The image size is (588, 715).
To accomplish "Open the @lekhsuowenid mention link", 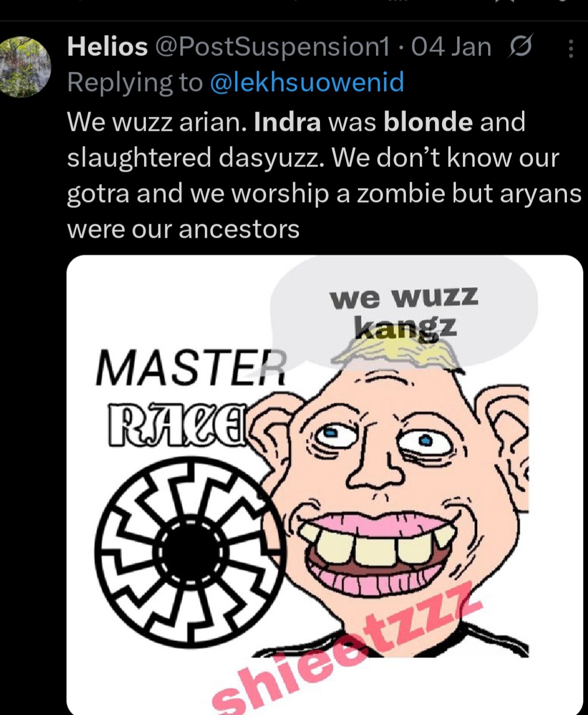I will pyautogui.click(x=307, y=83).
